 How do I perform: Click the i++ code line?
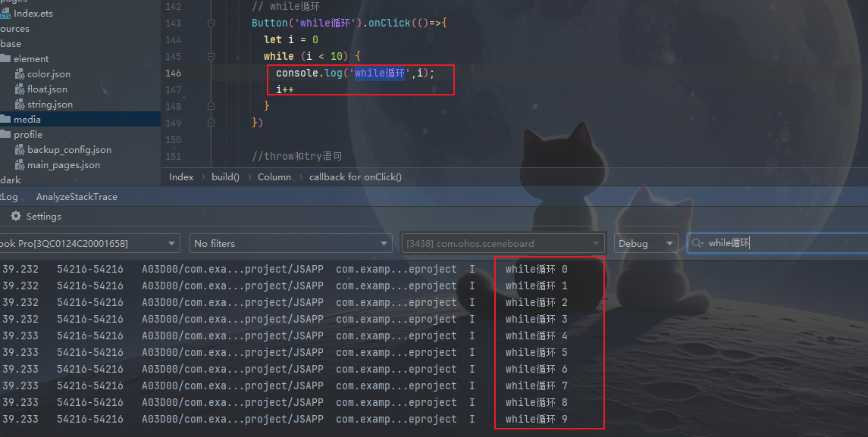tap(285, 89)
